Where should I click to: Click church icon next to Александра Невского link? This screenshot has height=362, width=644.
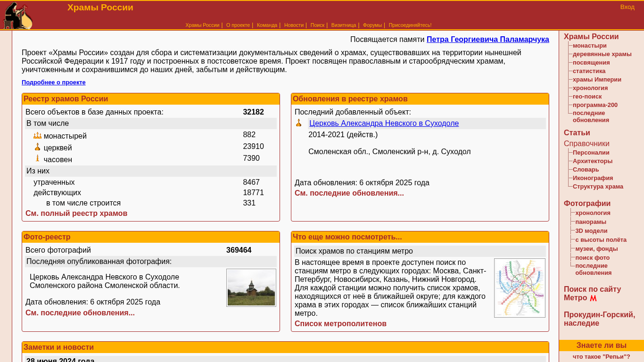tap(298, 123)
